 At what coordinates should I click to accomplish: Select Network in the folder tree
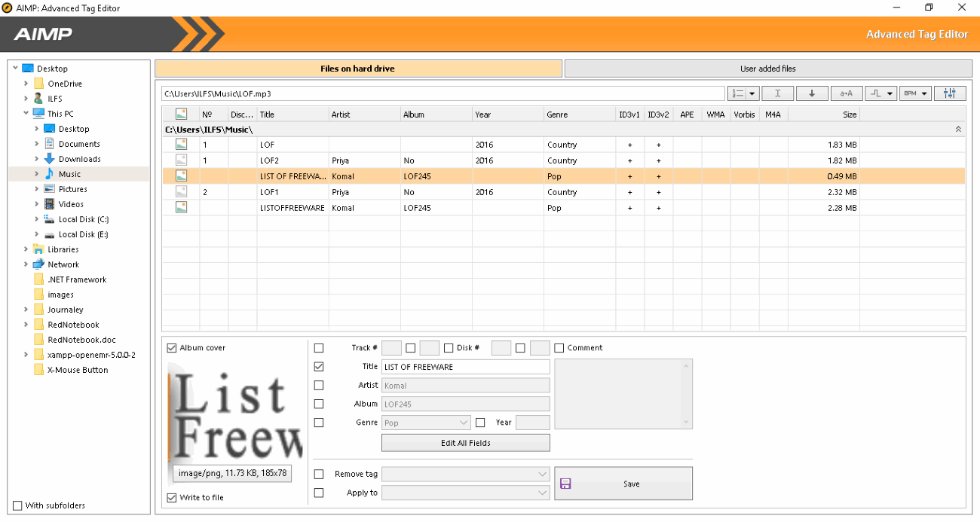63,264
